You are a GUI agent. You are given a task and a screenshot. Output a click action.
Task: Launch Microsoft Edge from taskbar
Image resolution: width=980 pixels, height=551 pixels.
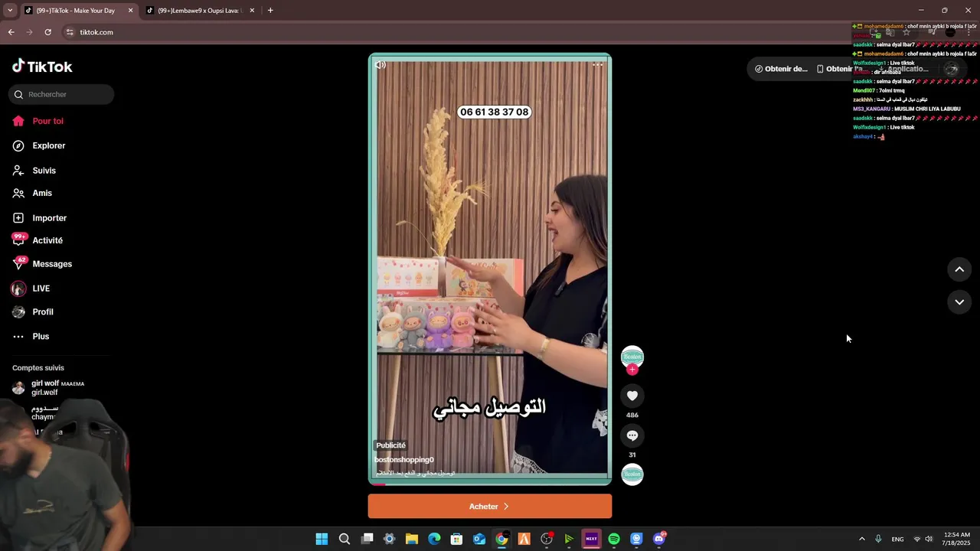click(x=434, y=539)
